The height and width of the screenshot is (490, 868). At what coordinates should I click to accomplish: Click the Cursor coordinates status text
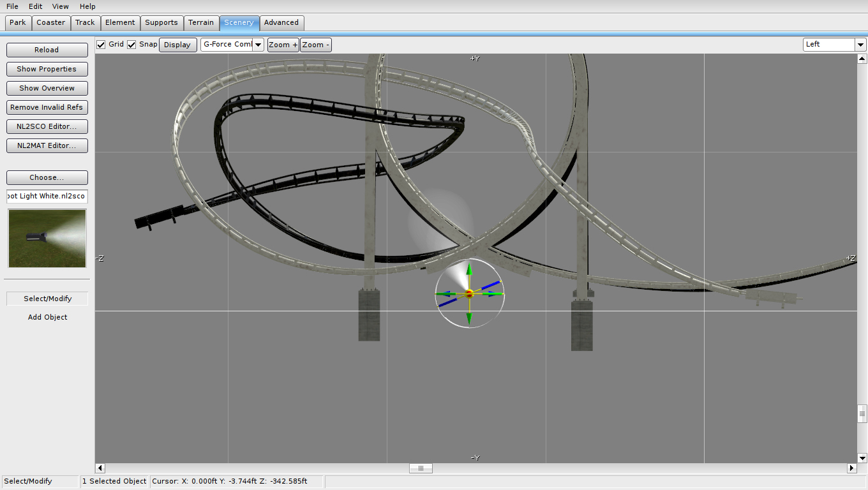tap(229, 482)
